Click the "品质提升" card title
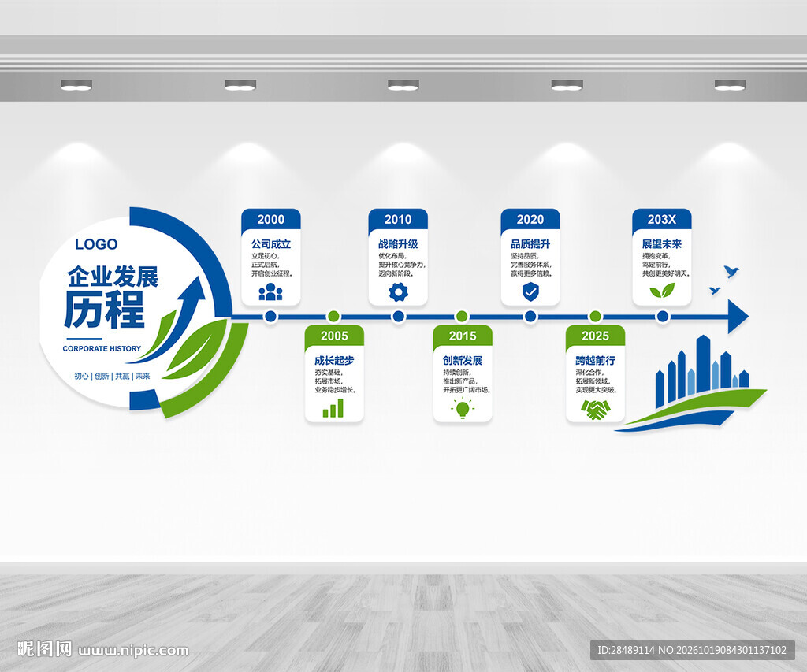The height and width of the screenshot is (672, 807). pos(530,244)
